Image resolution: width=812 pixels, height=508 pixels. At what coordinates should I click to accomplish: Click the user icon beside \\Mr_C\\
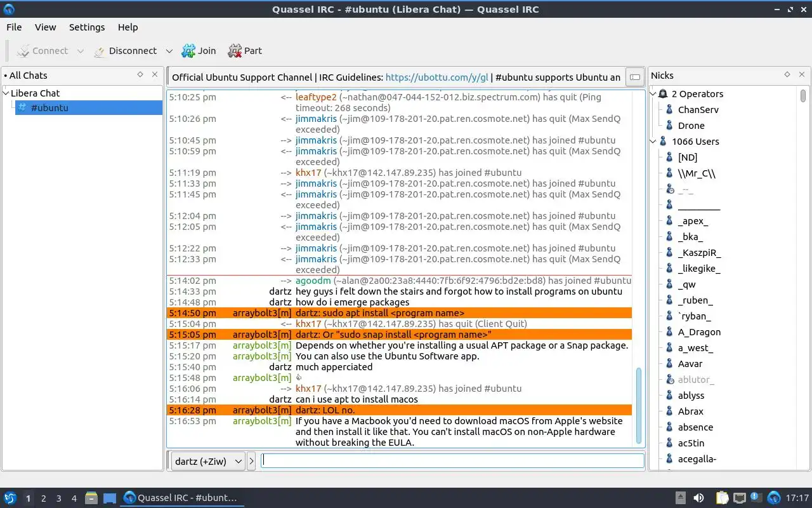[669, 173]
